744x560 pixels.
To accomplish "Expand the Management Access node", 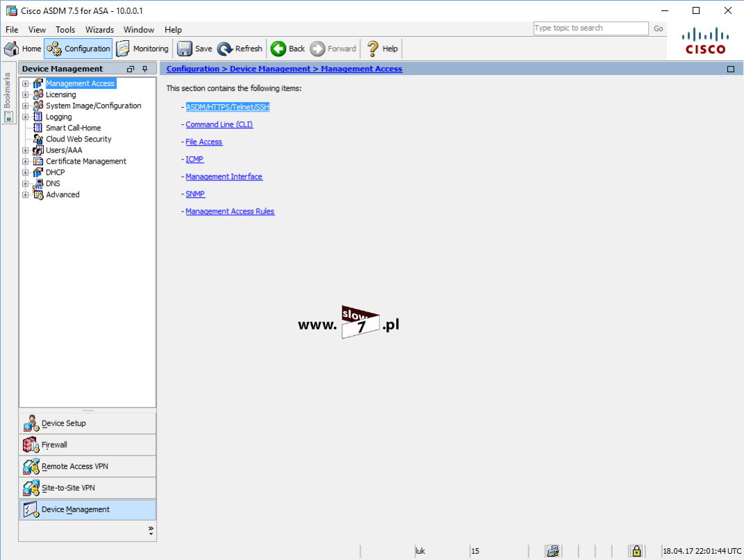I will tap(25, 83).
